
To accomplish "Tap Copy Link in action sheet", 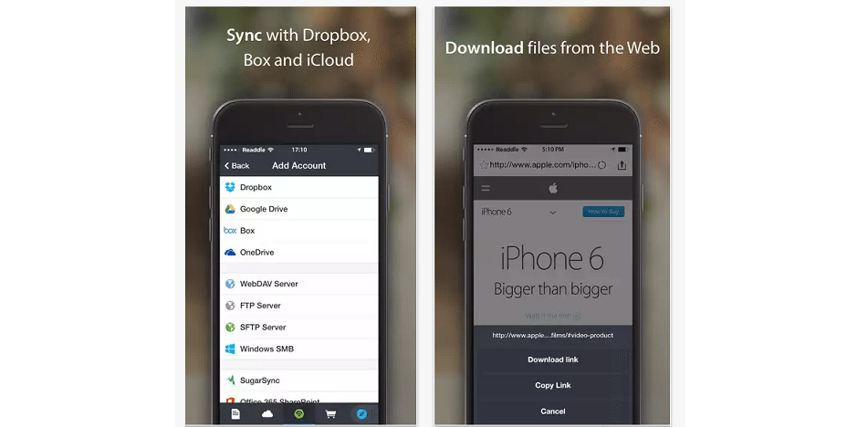I will tap(553, 386).
